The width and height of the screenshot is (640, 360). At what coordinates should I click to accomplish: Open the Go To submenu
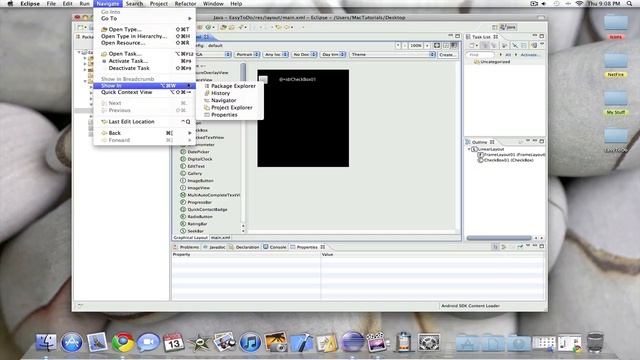[145, 18]
